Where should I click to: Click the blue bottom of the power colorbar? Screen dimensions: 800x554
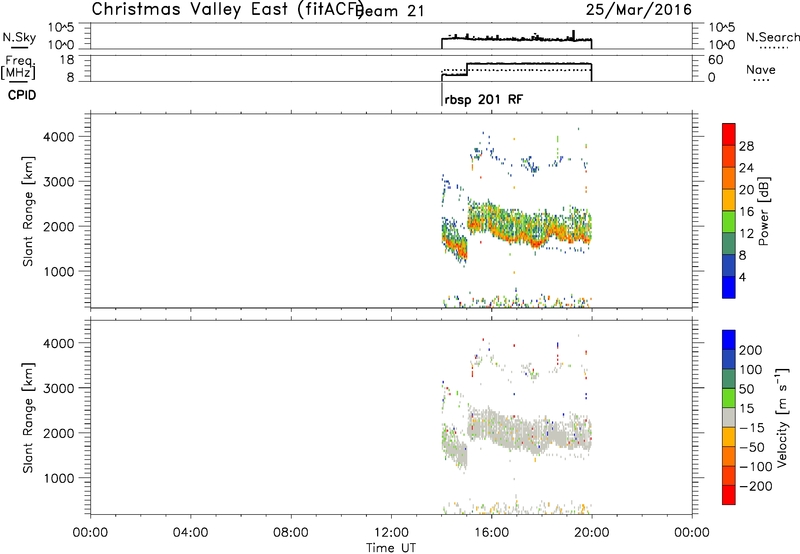(729, 287)
